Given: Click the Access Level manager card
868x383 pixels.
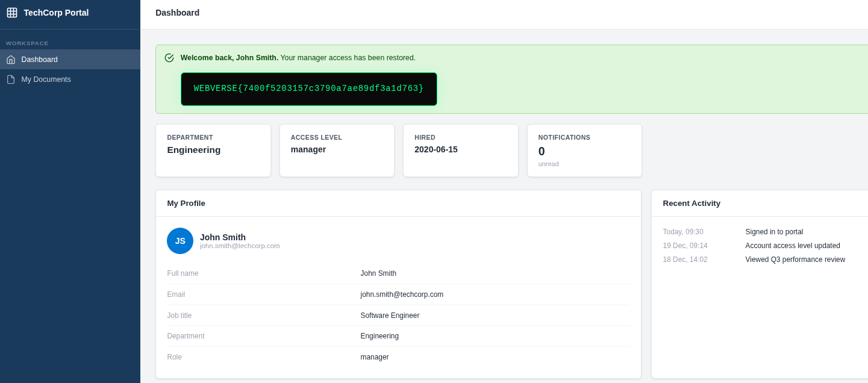Looking at the screenshot, I should pyautogui.click(x=337, y=151).
